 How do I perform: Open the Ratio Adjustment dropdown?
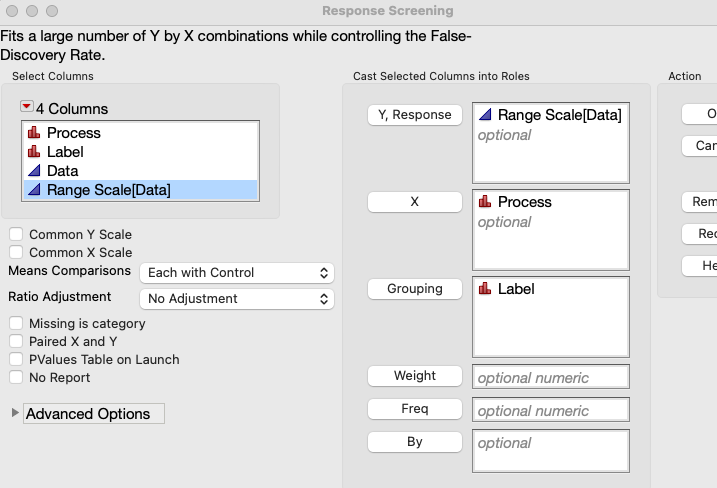(237, 299)
